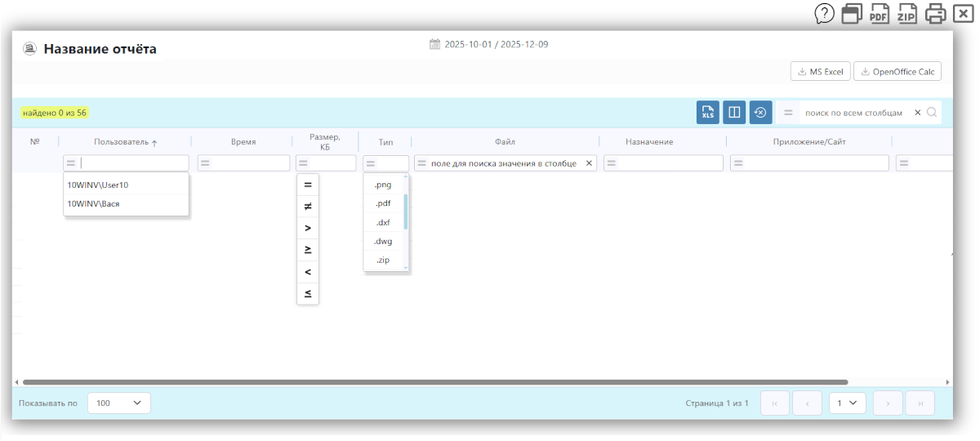Click the printer icon
This screenshot has height=441, width=980.
click(x=936, y=13)
